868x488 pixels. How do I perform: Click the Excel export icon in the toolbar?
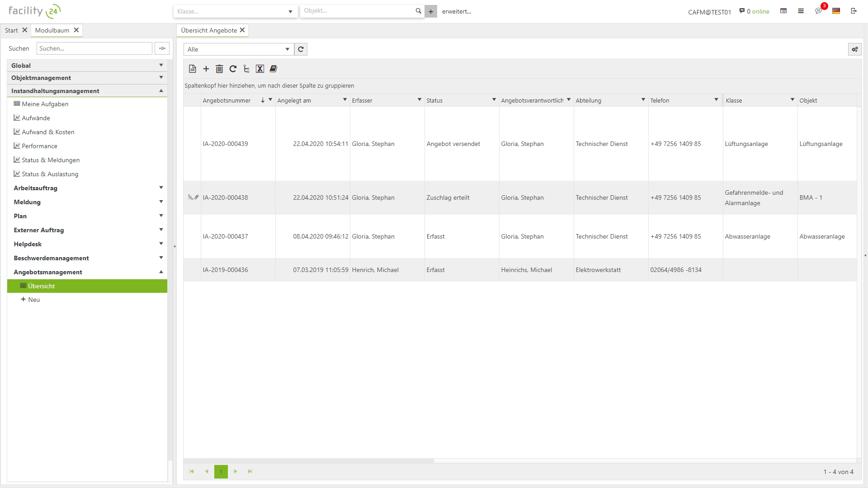260,69
